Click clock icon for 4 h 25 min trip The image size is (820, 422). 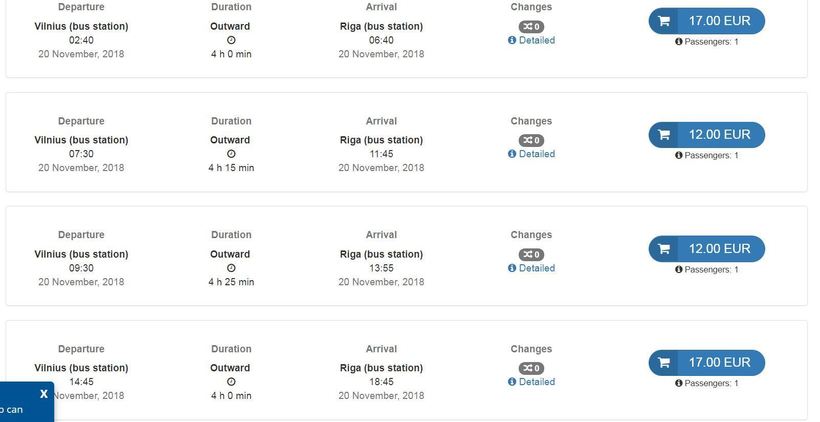[x=231, y=268]
